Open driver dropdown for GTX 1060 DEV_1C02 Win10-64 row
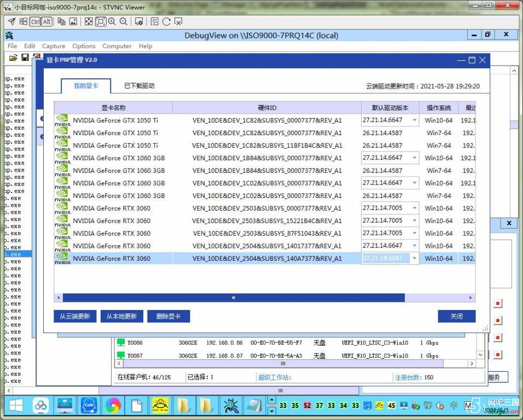 pyautogui.click(x=414, y=183)
